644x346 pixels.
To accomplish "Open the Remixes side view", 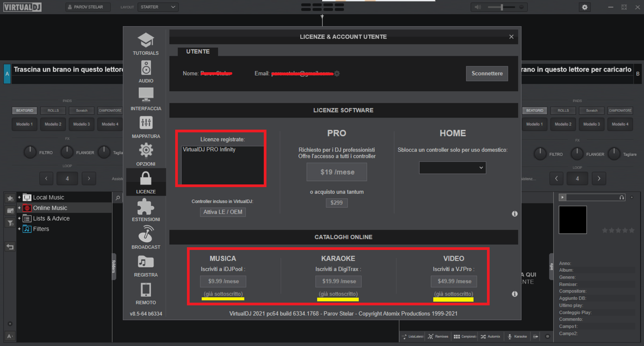I will [438, 336].
